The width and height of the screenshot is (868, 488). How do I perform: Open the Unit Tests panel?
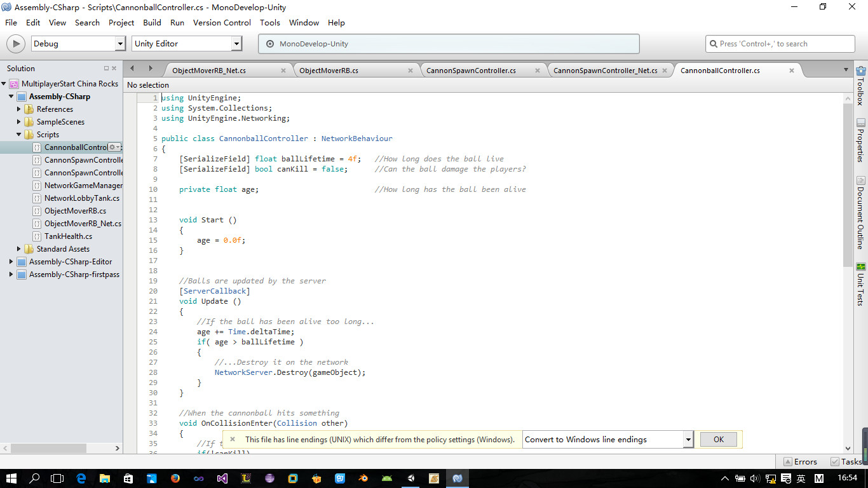(x=860, y=284)
